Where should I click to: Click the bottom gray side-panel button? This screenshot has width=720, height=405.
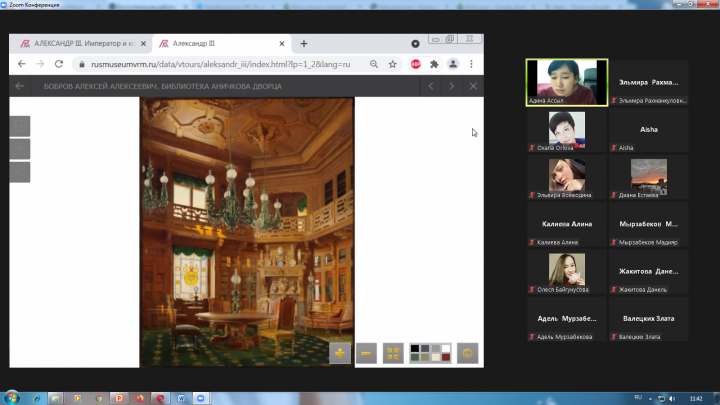tap(20, 172)
